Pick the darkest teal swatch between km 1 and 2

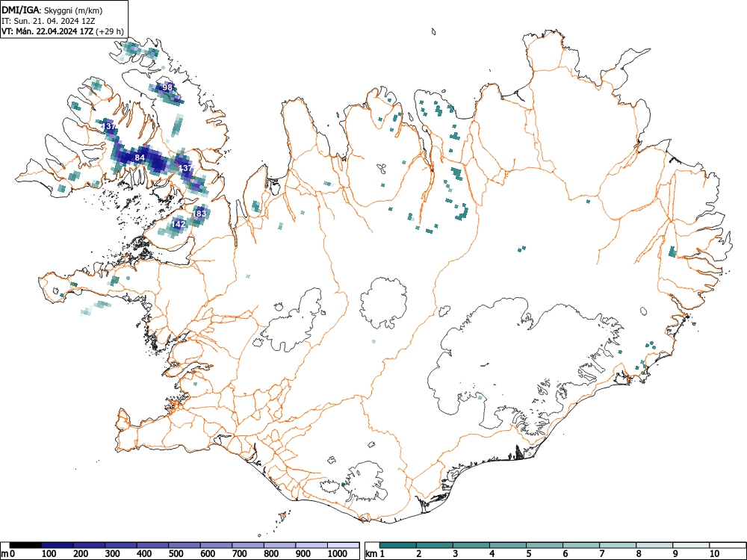point(398,545)
